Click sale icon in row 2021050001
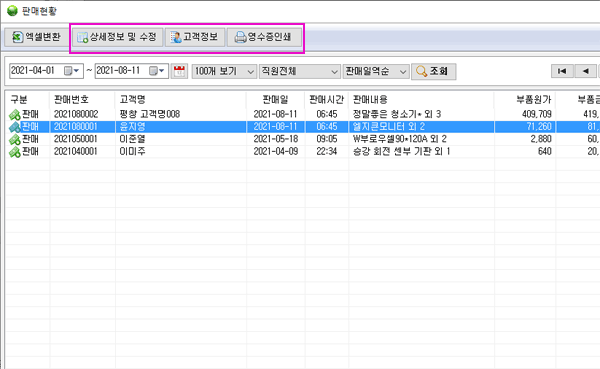Viewport: 600px width, 369px height. pos(15,139)
